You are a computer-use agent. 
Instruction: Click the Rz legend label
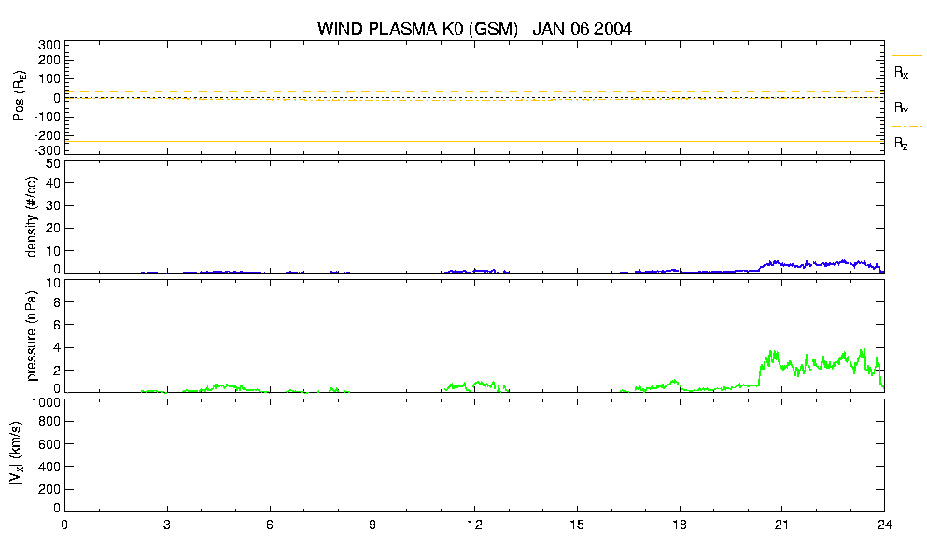pyautogui.click(x=901, y=144)
